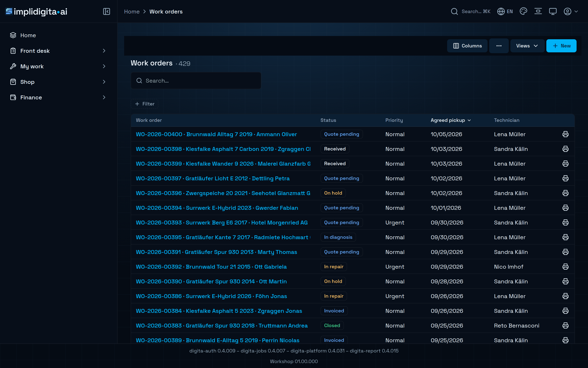
Task: Expand the My work menu
Action: [58, 66]
